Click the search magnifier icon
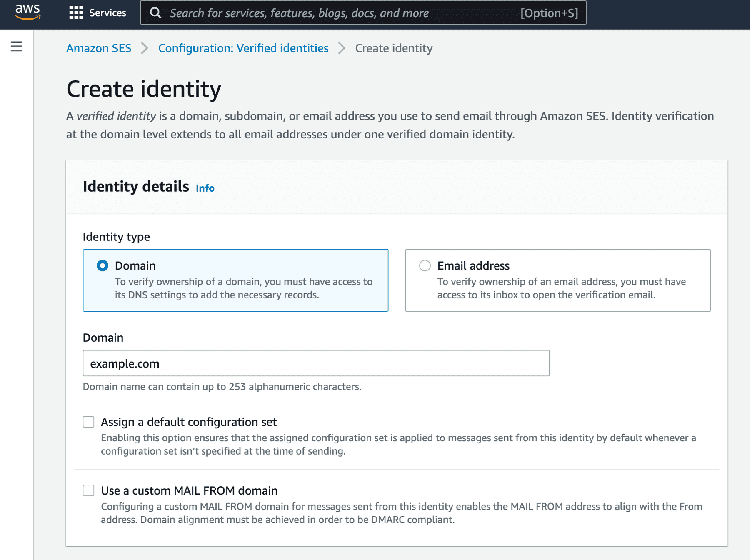This screenshot has height=560, width=750. pyautogui.click(x=155, y=13)
